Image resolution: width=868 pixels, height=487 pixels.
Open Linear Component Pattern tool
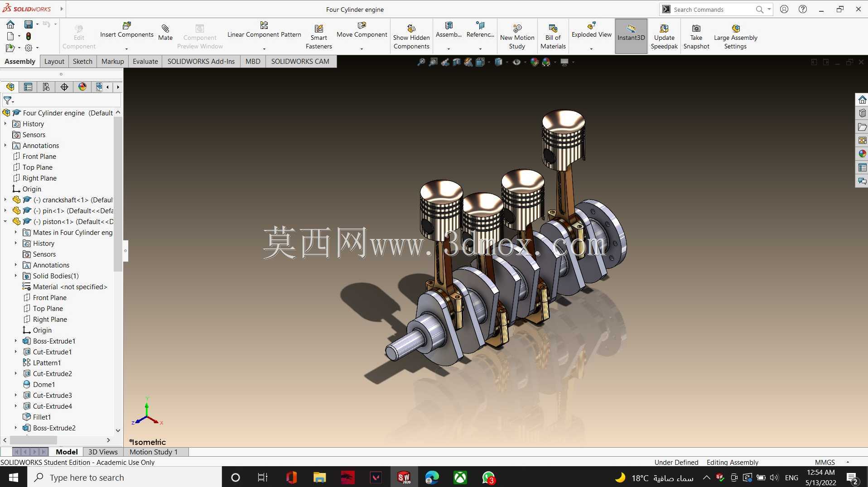[264, 30]
